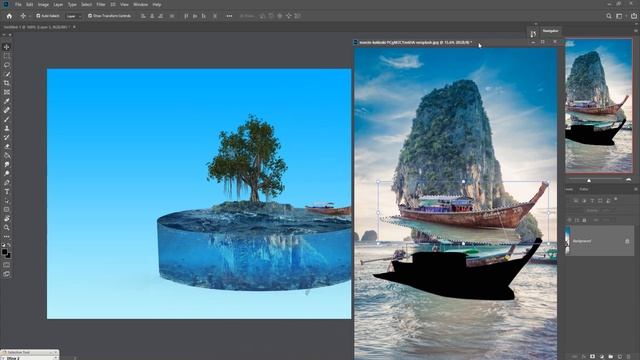Select the Horizontal Type tool
640x360 pixels.
7,191
